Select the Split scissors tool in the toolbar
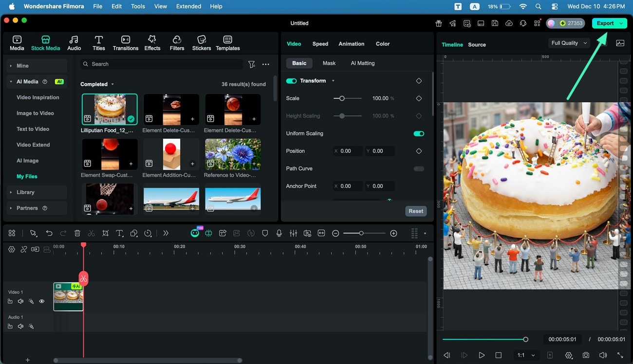Screen dimensions: 633x364 [x=91, y=233]
